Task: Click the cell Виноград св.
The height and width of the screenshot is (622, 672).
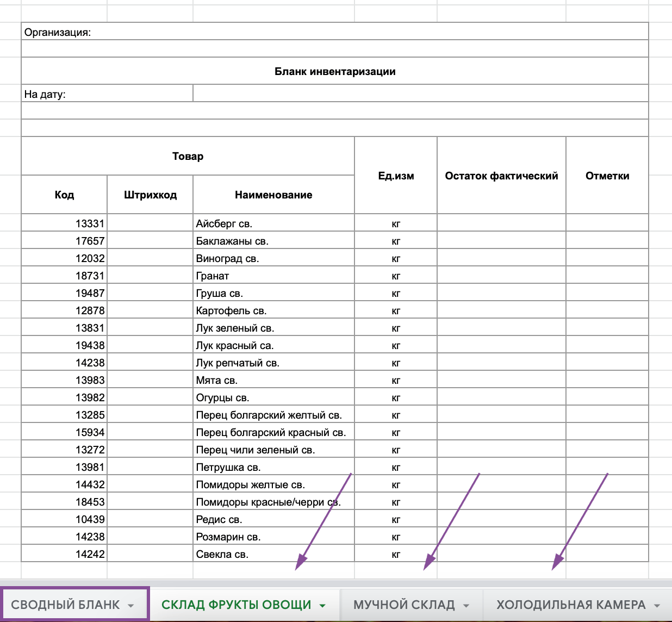Action: tap(273, 258)
